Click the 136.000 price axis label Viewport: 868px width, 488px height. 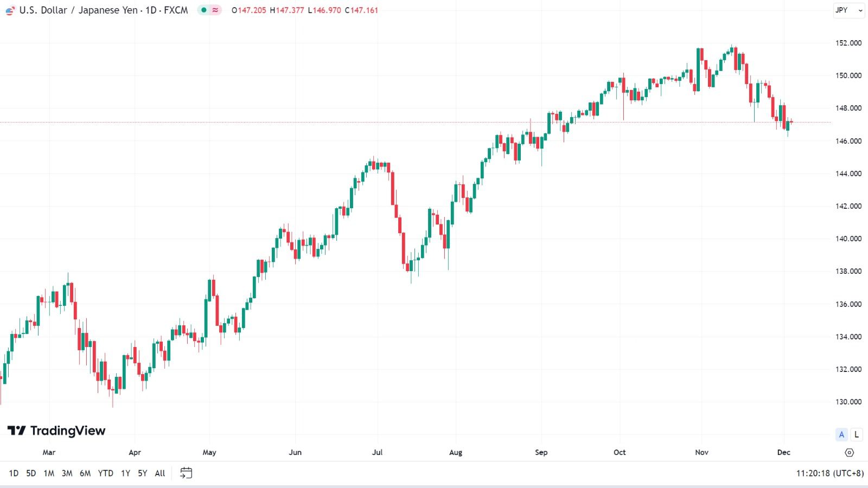(x=848, y=304)
